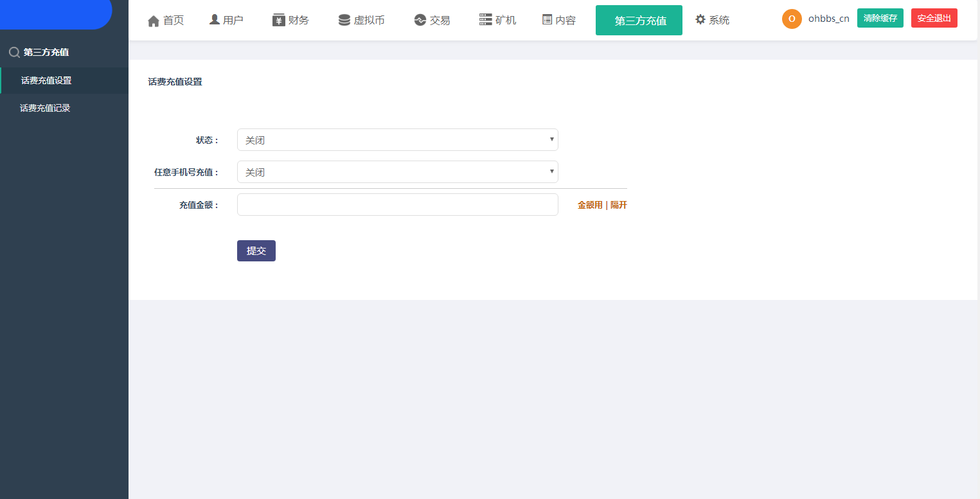Image resolution: width=980 pixels, height=499 pixels.
Task: Click the yen icon beside 财务
Action: (x=278, y=20)
